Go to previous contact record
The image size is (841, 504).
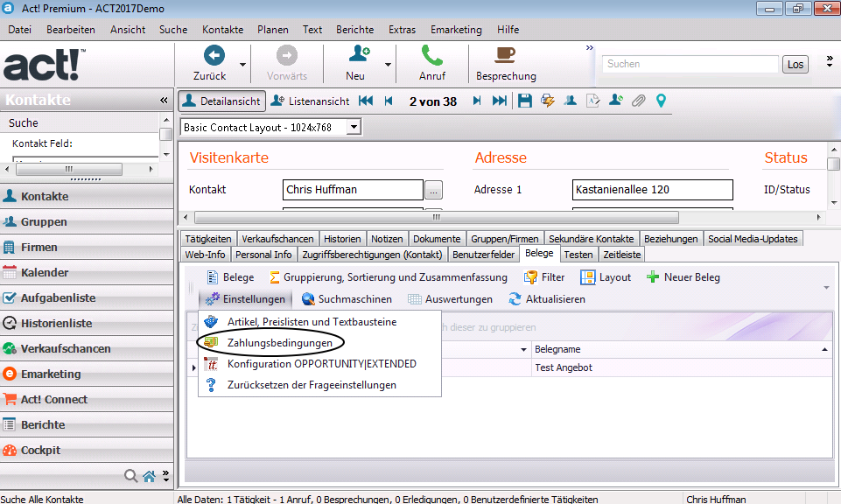(x=389, y=101)
